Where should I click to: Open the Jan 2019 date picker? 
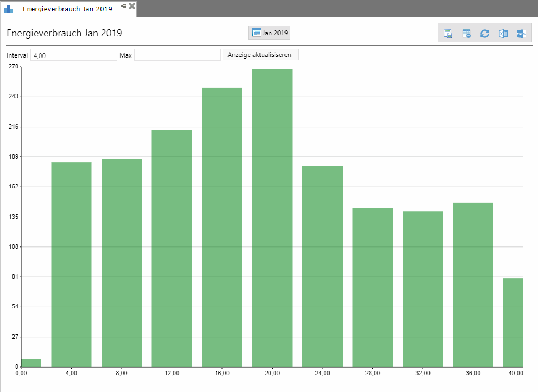270,33
